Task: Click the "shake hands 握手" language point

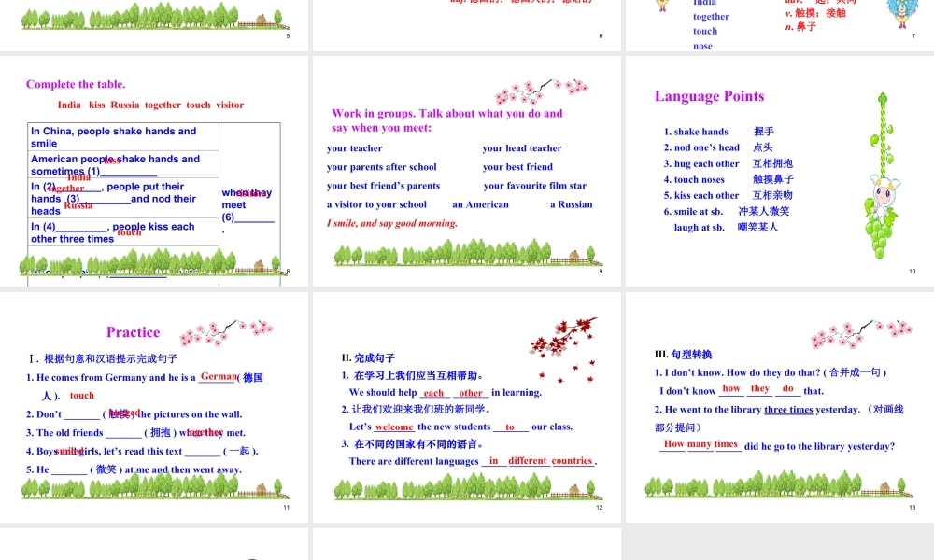Action: coord(718,132)
